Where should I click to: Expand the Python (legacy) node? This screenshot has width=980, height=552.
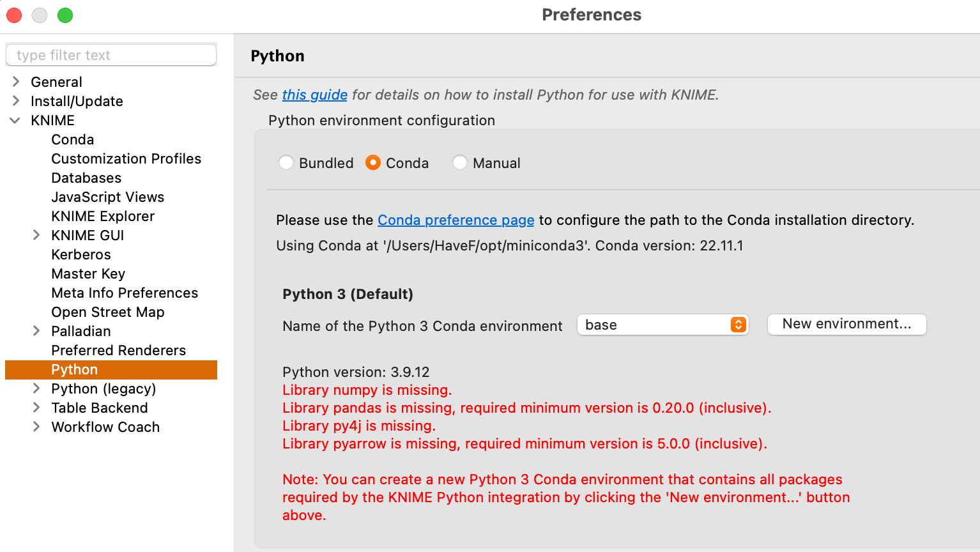pyautogui.click(x=36, y=388)
